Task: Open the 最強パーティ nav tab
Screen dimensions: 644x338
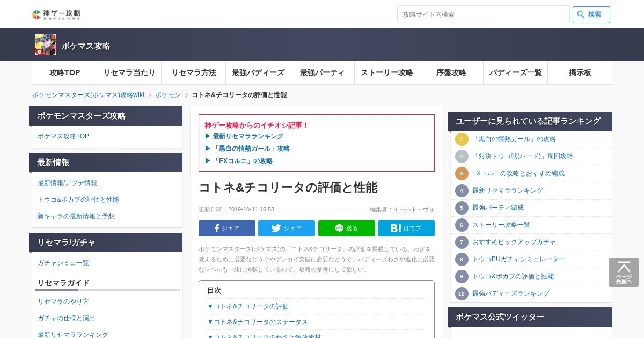Action: (322, 72)
